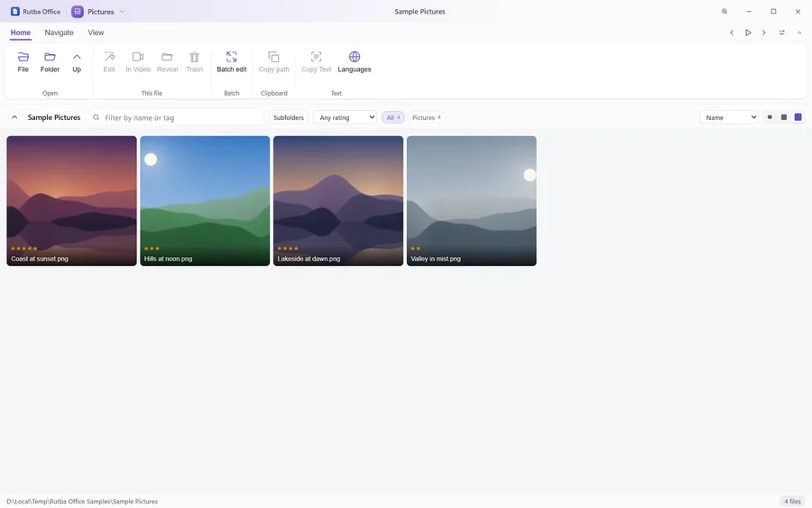
Task: Click the zoom icon in title bar
Action: (724, 12)
